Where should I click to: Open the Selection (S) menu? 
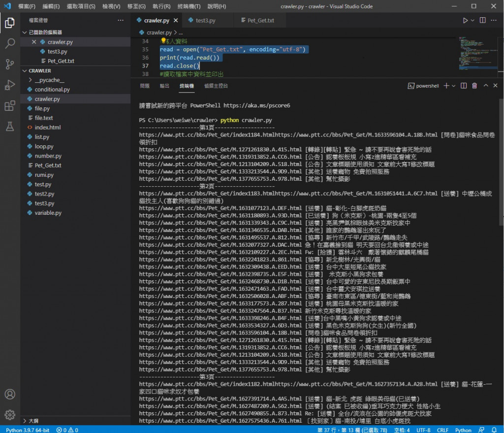81,6
